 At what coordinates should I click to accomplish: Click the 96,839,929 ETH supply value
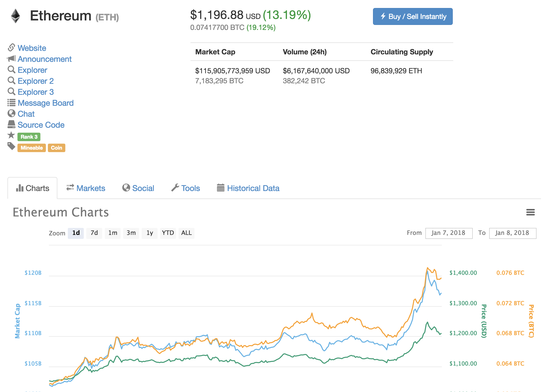coord(396,71)
